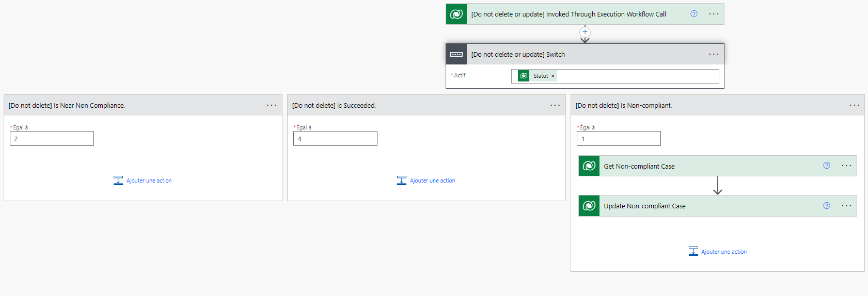
Task: Open ellipsis menu for the Is Succeeded case
Action: [555, 105]
